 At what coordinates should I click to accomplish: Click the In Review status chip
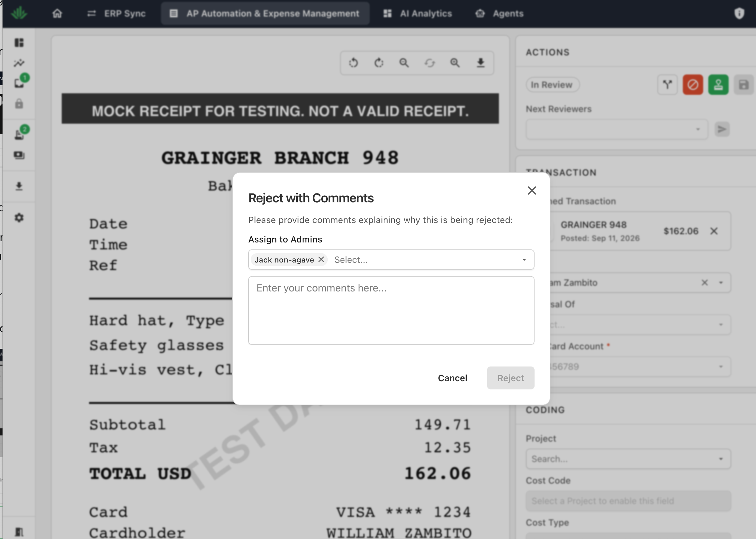[553, 85]
